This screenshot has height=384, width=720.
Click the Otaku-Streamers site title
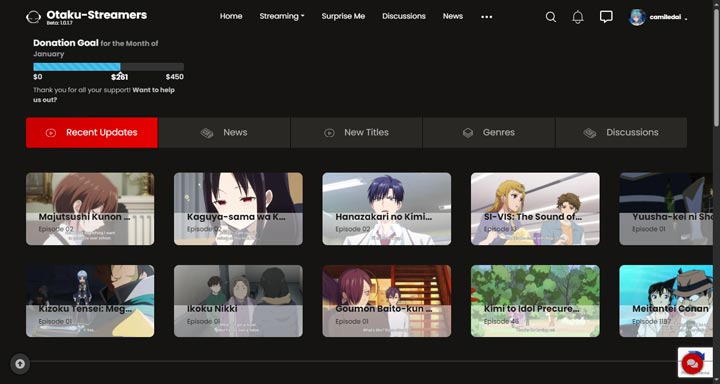tap(96, 15)
